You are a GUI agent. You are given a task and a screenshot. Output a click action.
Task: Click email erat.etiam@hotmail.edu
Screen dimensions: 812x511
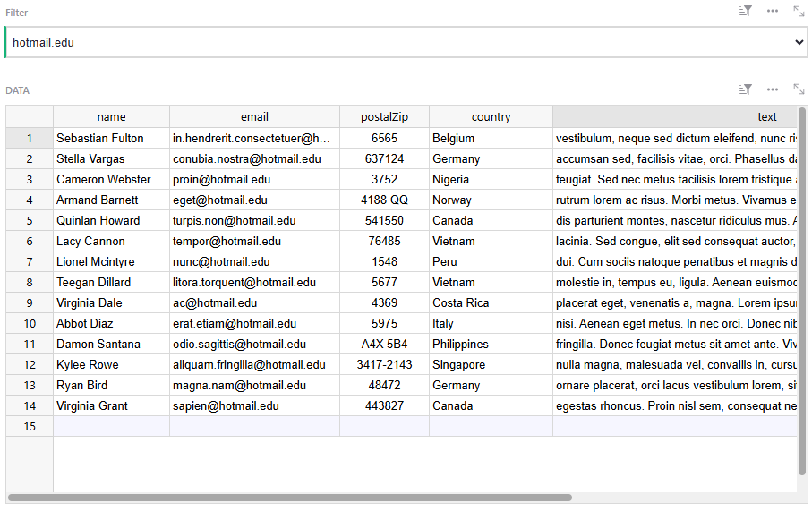[x=254, y=324]
